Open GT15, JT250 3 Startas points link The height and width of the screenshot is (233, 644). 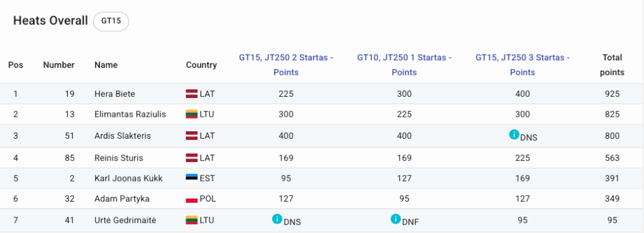click(523, 65)
